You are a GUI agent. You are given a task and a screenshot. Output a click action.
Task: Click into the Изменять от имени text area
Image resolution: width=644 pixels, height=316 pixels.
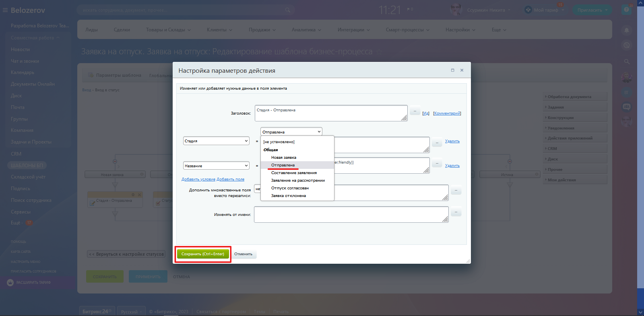[351, 214]
